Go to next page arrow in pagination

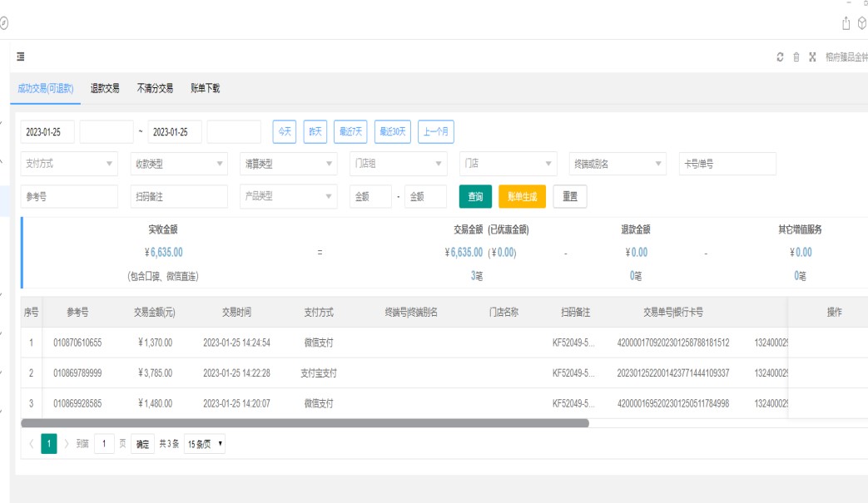(67, 444)
